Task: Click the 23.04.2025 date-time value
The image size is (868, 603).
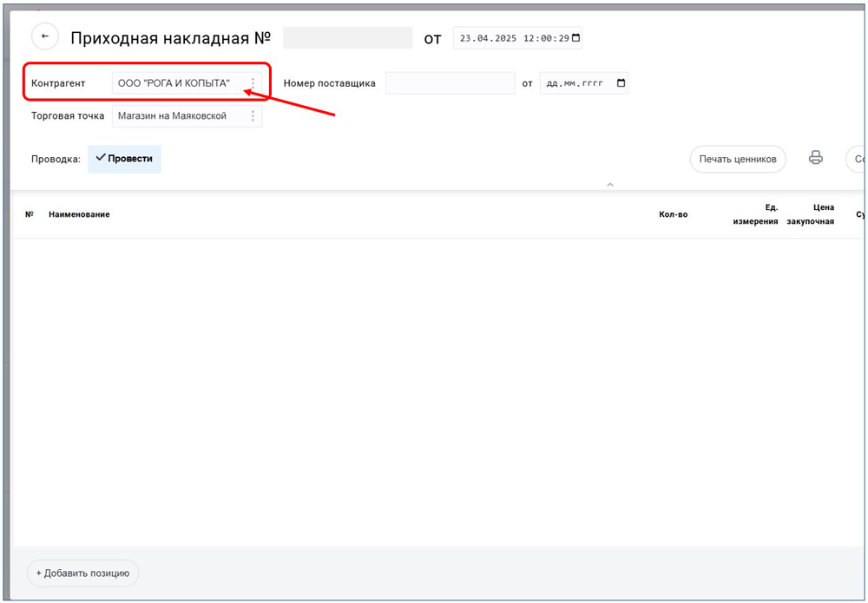Action: [x=512, y=38]
